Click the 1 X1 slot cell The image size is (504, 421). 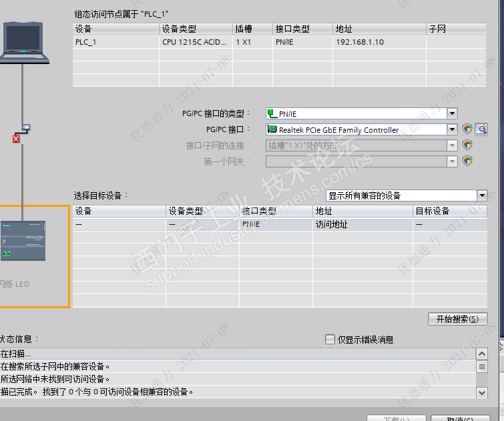[252, 42]
